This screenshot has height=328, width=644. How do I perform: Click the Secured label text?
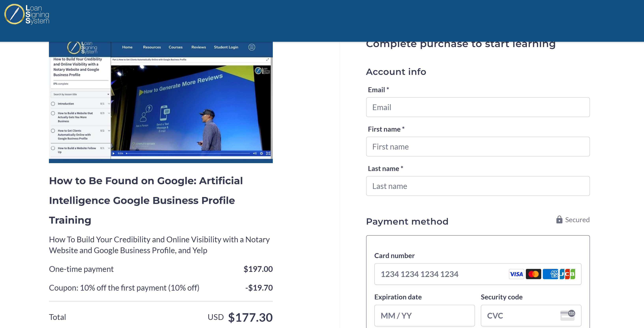point(577,220)
